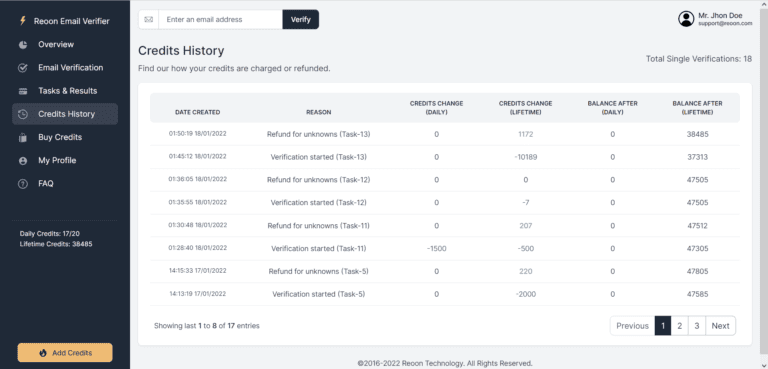This screenshot has width=768, height=369.
Task: Click the Overview pie chart icon
Action: [x=23, y=45]
